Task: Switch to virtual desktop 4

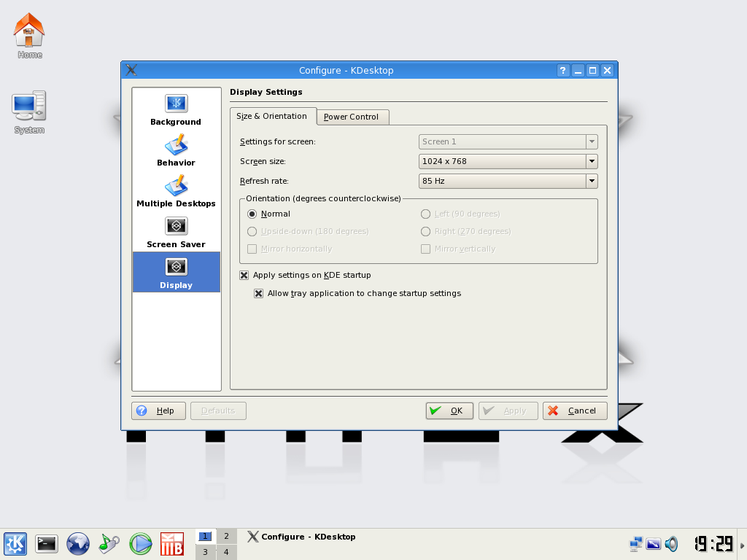Action: tap(226, 553)
